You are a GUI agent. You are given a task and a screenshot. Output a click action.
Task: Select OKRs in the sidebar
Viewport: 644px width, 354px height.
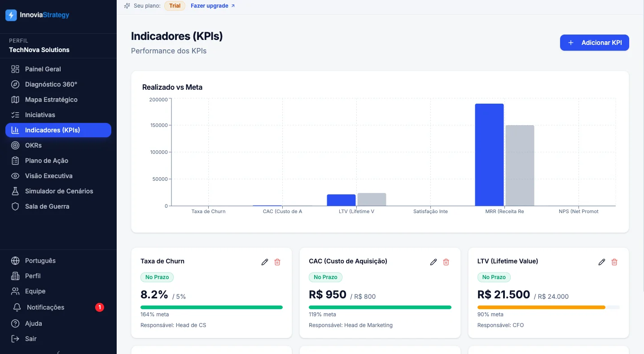58,145
